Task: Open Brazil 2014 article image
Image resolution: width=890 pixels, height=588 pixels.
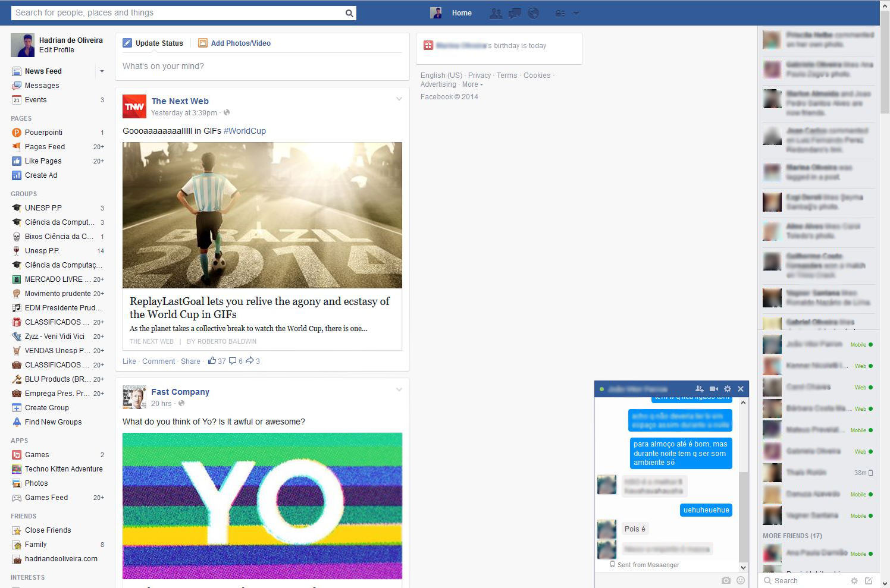Action: click(262, 215)
